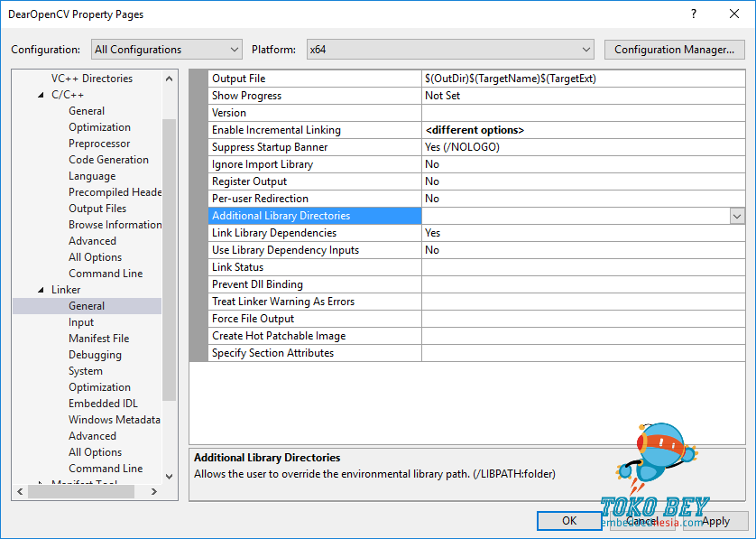Select Windows Metadata page
756x539 pixels.
click(x=115, y=420)
